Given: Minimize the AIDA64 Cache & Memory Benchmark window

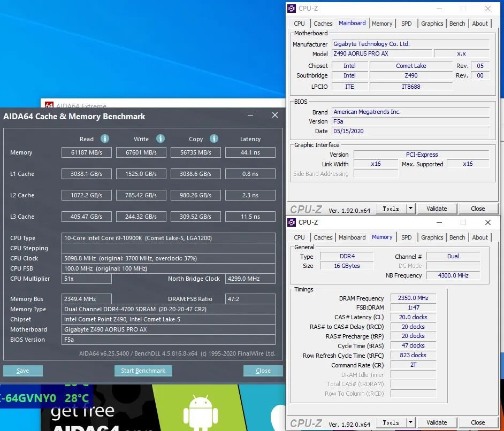Looking at the screenshot, I should (x=250, y=115).
